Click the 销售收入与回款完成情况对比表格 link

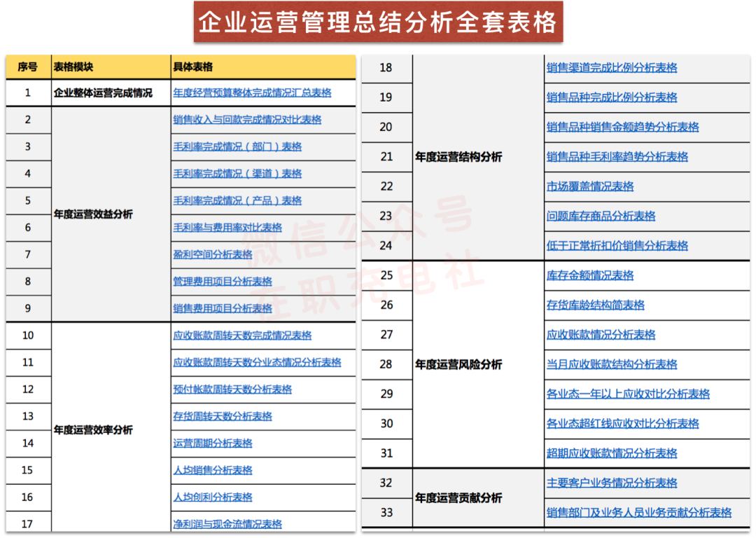pos(247,120)
